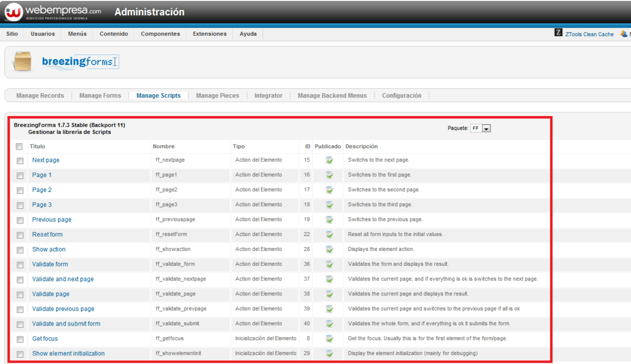
Task: Open the Show action script link
Action: pyautogui.click(x=49, y=249)
